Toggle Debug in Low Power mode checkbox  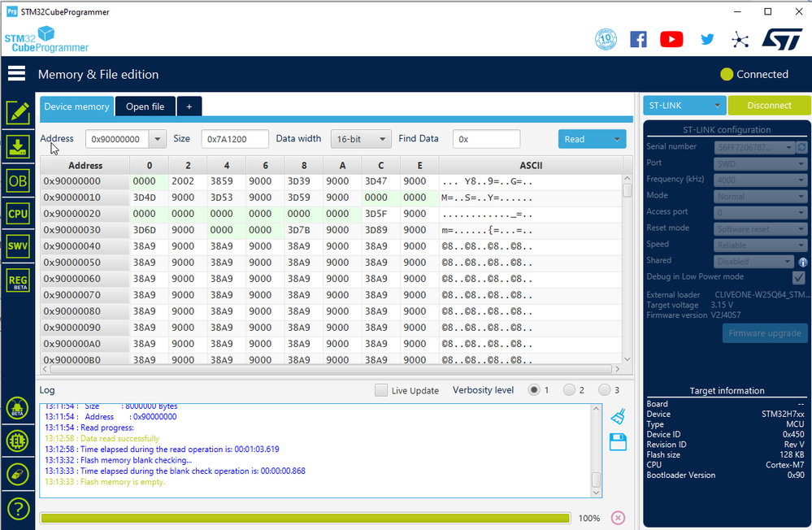pos(798,278)
